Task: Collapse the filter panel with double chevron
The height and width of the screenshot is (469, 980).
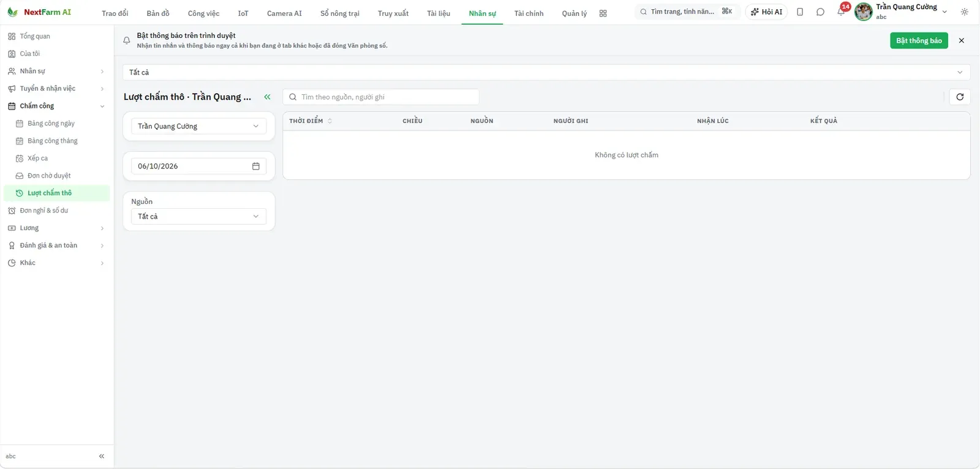Action: [267, 97]
